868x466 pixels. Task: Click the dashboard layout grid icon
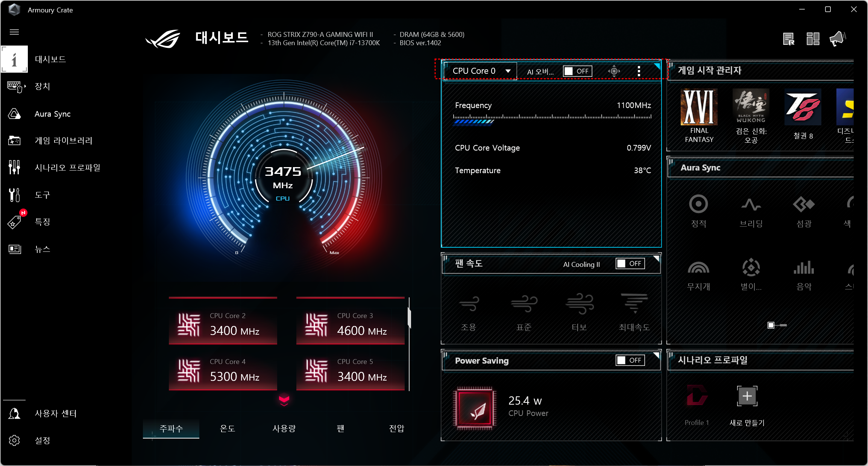click(813, 38)
